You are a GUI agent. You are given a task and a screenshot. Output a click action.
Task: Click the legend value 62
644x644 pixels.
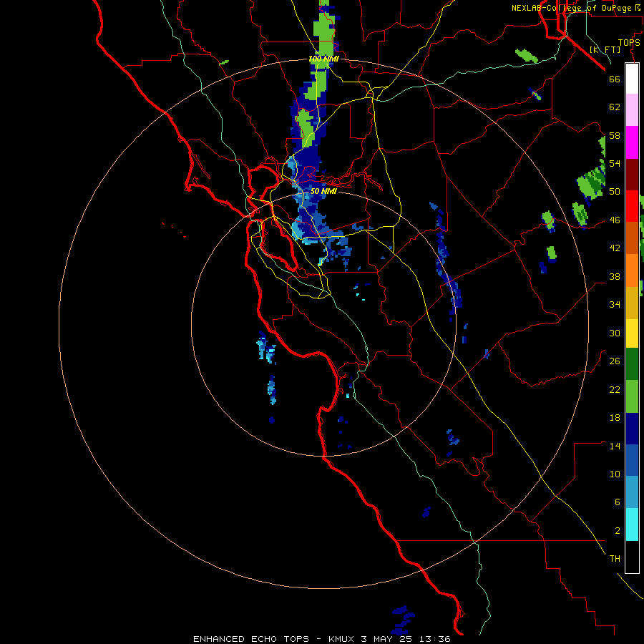[615, 107]
